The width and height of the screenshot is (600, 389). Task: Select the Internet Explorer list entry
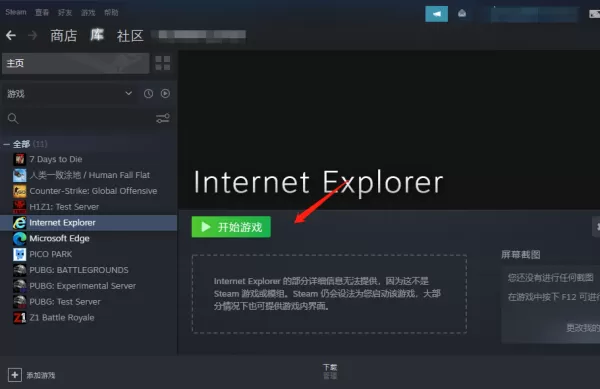pyautogui.click(x=89, y=223)
